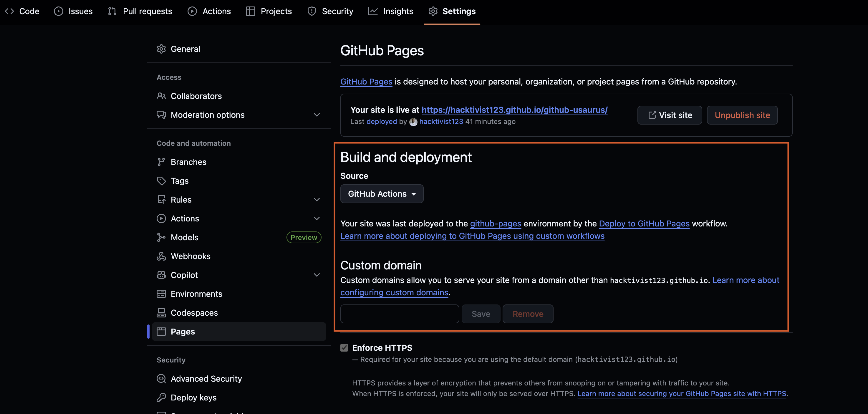This screenshot has height=414, width=868.
Task: Click the GitHub Pages intro link
Action: [366, 82]
